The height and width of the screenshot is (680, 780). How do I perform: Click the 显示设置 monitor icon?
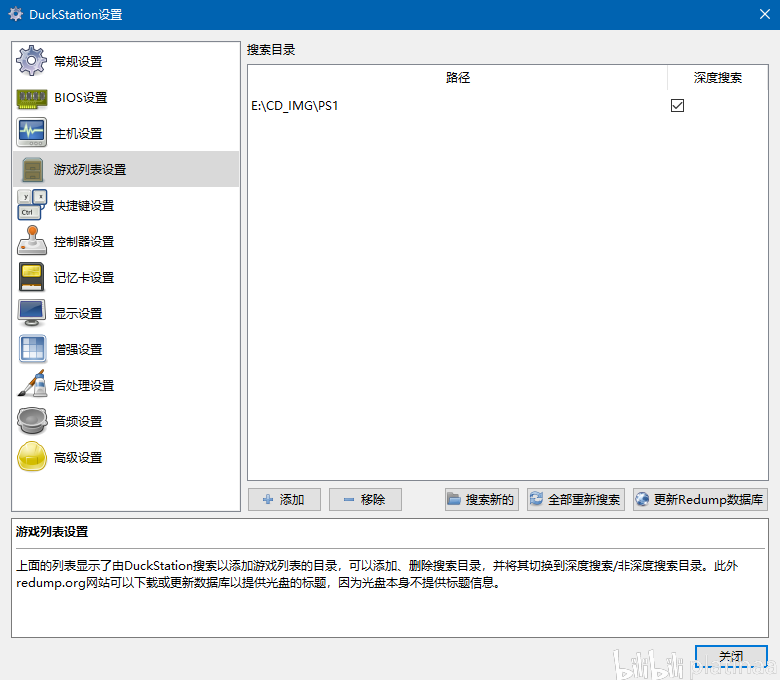click(31, 313)
